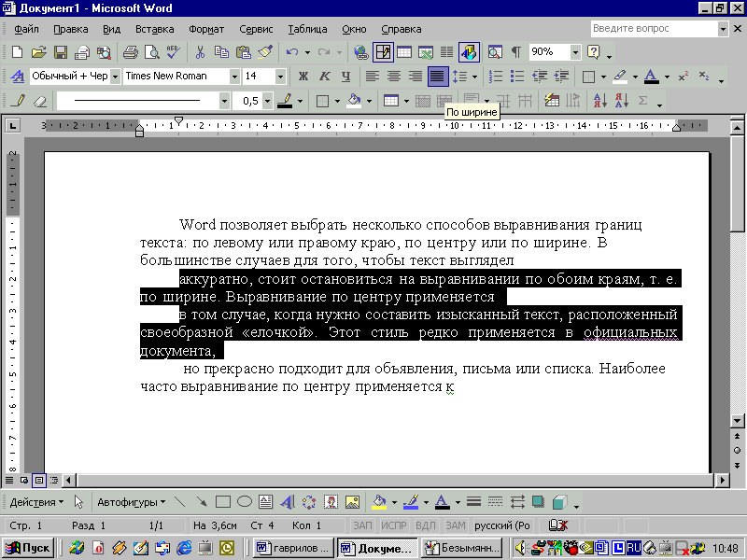
Task: Open the Columns button
Action: (447, 52)
